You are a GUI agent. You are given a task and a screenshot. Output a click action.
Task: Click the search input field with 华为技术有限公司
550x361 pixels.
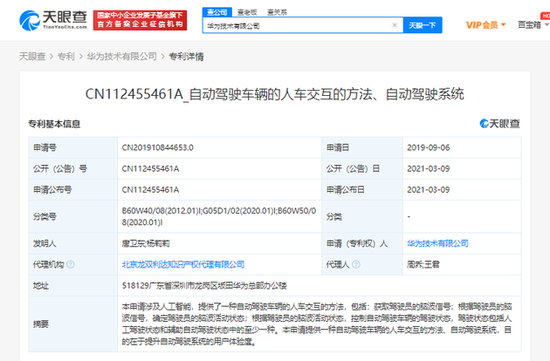297,25
